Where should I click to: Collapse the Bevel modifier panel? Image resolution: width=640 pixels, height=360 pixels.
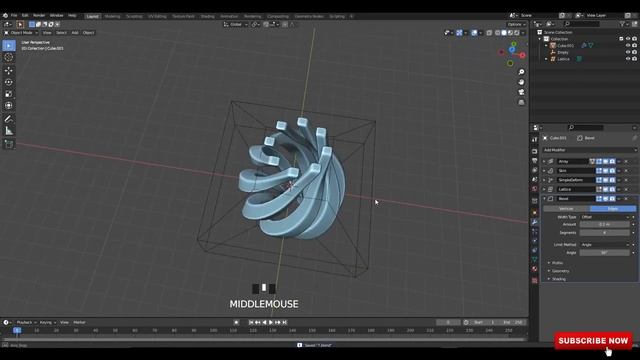[544, 199]
